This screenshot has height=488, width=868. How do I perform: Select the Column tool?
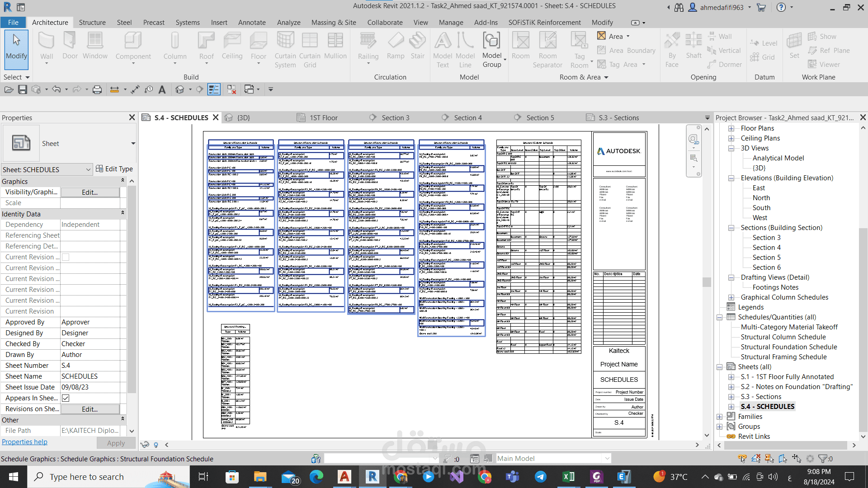175,42
